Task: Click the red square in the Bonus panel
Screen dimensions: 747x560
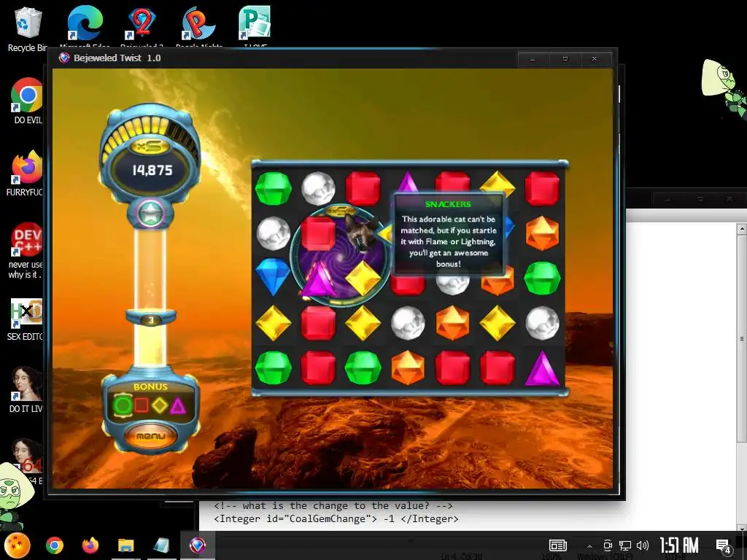Action: click(141, 405)
